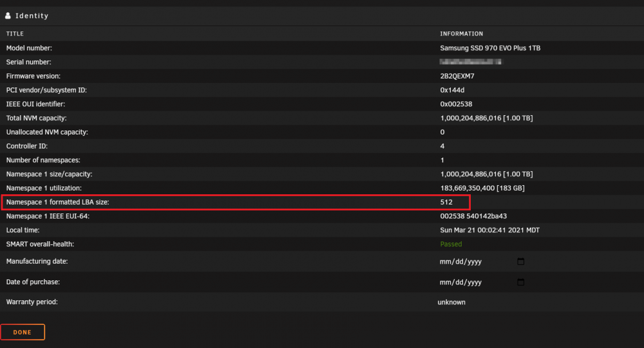Click the DONE button
This screenshot has height=348, width=644.
23,332
